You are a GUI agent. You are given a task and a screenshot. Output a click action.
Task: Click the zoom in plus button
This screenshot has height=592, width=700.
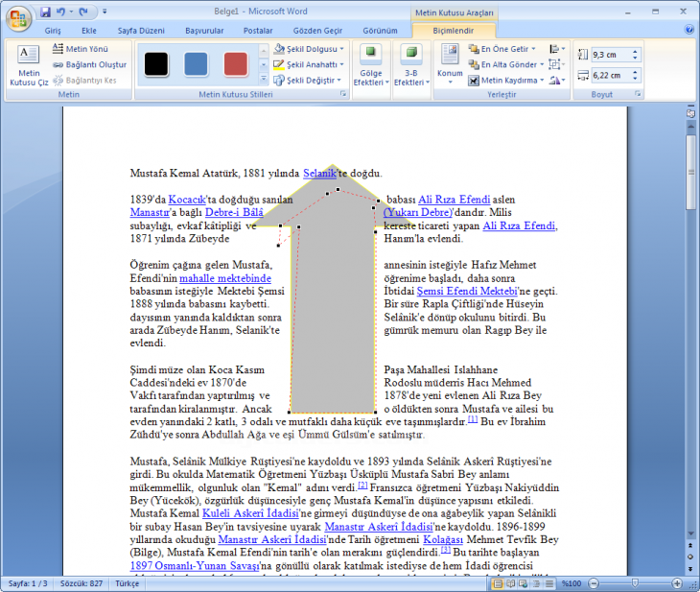coord(677,583)
